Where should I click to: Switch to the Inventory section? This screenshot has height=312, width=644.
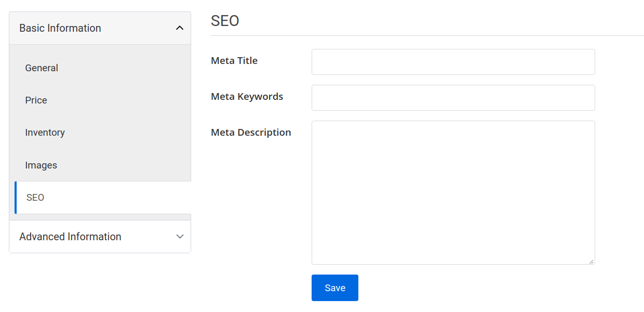click(45, 133)
